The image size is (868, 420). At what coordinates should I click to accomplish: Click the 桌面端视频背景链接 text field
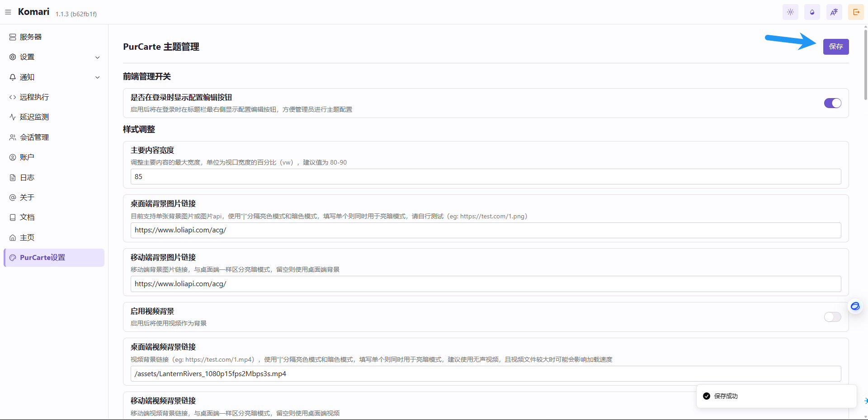[486, 374]
